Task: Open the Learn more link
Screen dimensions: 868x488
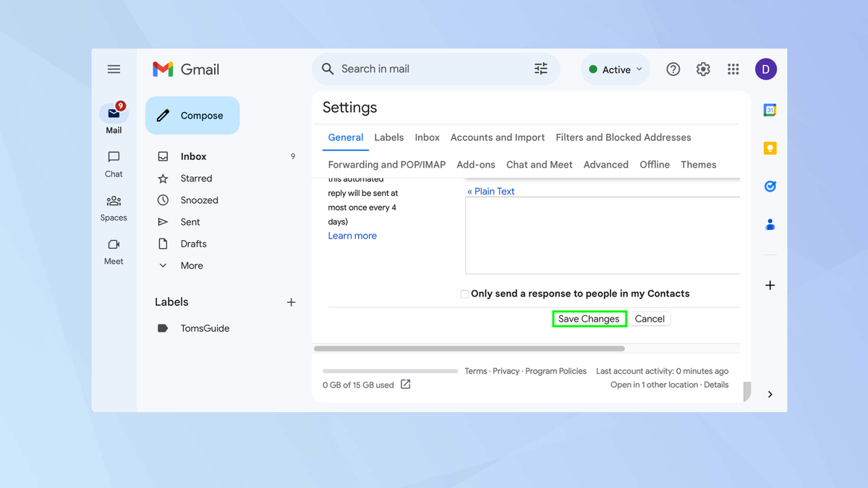Action: (352, 235)
